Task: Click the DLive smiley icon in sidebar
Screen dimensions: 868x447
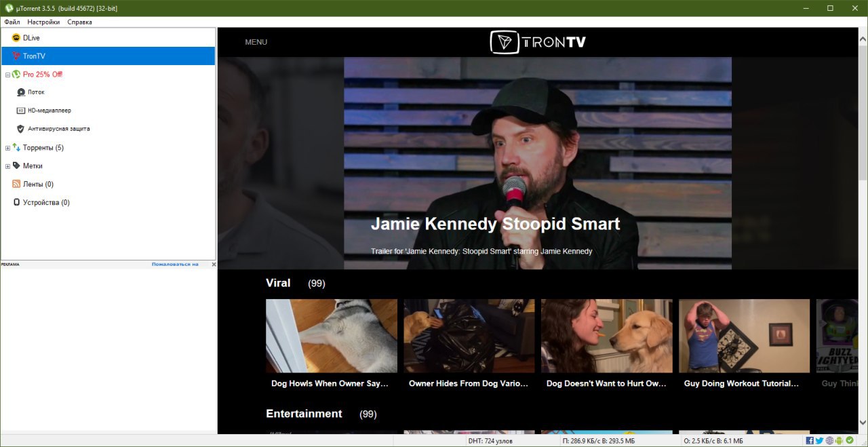Action: coord(16,38)
